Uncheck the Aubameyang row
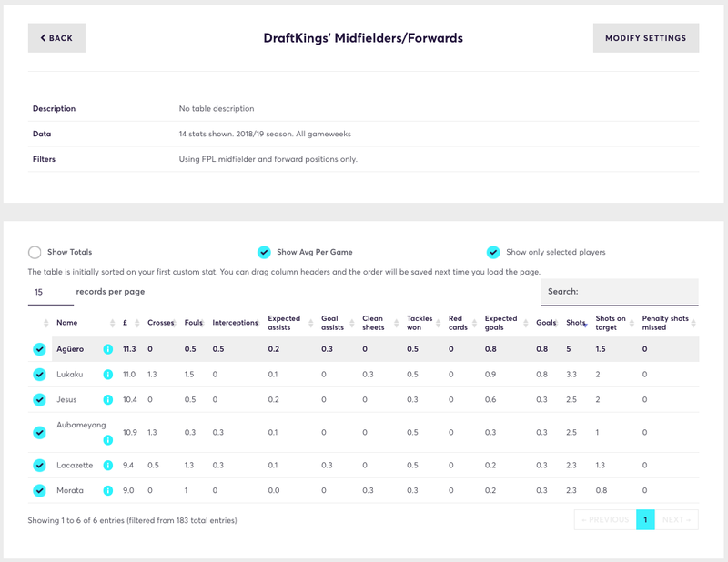 (39, 433)
